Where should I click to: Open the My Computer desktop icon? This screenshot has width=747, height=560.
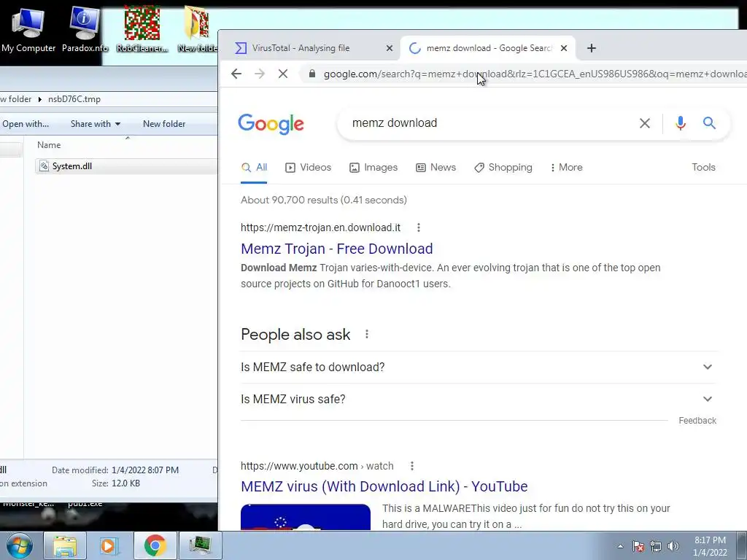click(x=28, y=28)
